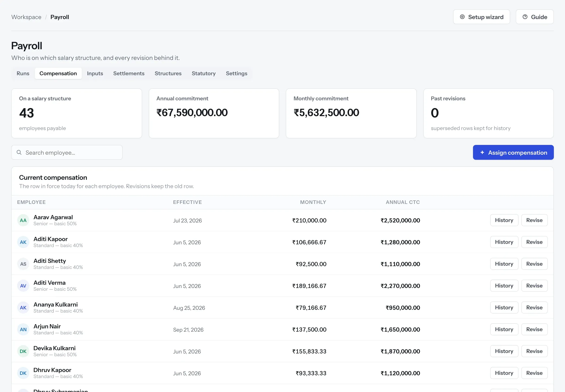Click the Guide help circle icon
The image size is (565, 392).
525,17
